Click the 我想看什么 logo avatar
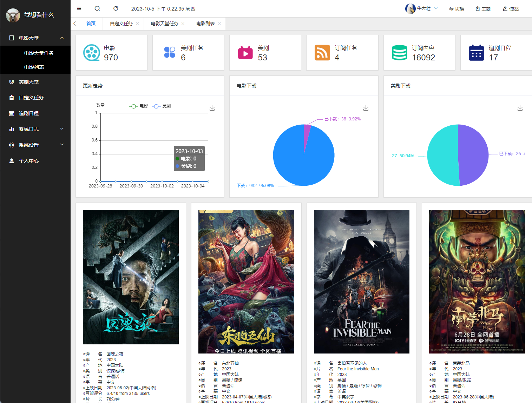The height and width of the screenshot is (403, 532). (13, 15)
